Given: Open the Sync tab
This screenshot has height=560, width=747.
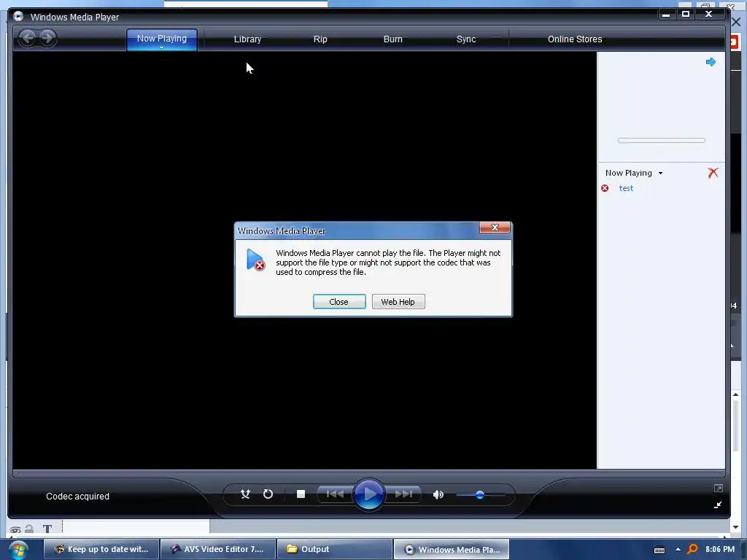Looking at the screenshot, I should tap(466, 39).
